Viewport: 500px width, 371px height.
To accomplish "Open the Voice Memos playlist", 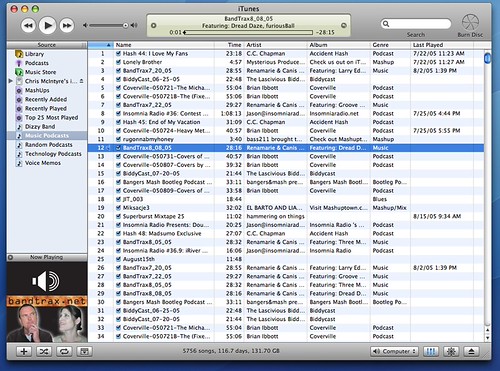I will point(43,163).
